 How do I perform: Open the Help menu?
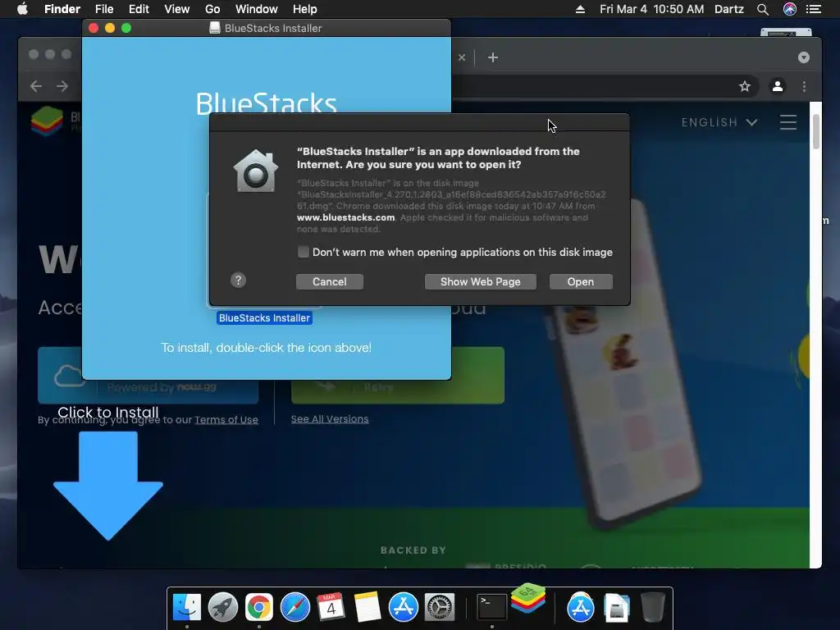pos(305,9)
